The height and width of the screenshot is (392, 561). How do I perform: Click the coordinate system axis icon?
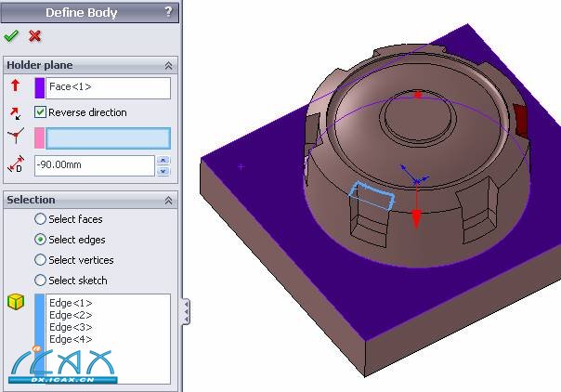pyautogui.click(x=16, y=136)
